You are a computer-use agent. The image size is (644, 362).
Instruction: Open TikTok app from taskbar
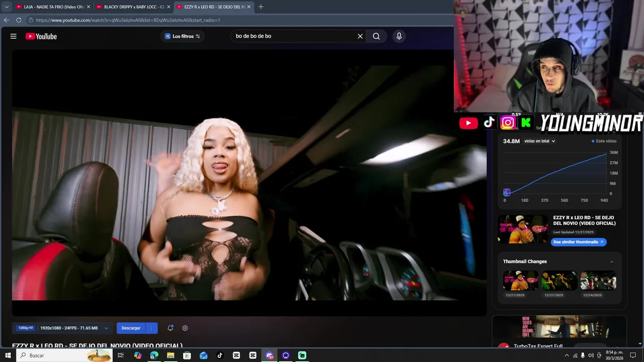coord(220,355)
